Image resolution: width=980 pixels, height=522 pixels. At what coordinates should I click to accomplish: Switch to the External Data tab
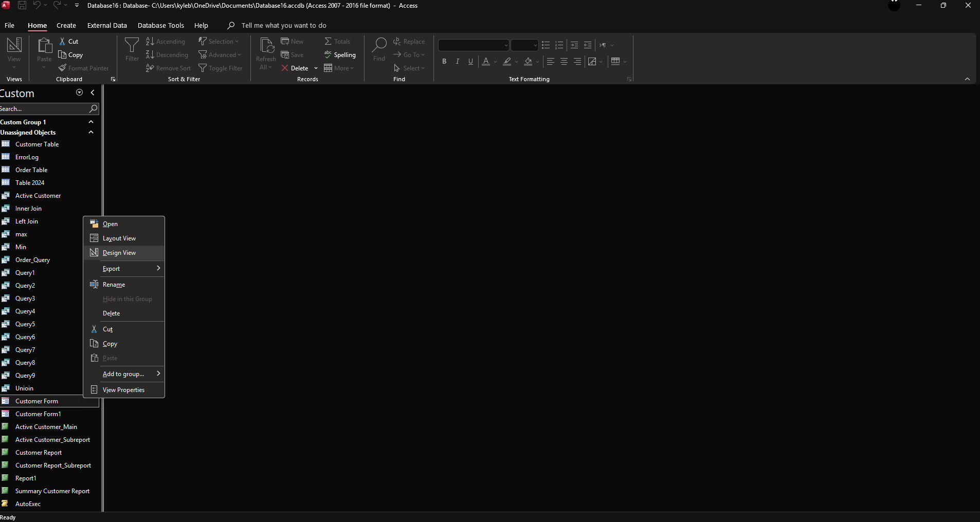tap(107, 25)
